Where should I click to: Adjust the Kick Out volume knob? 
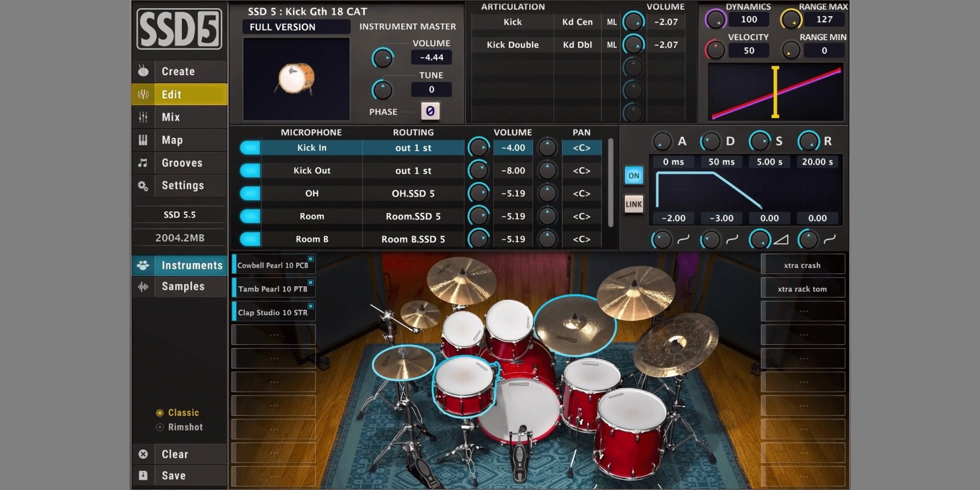(x=479, y=170)
